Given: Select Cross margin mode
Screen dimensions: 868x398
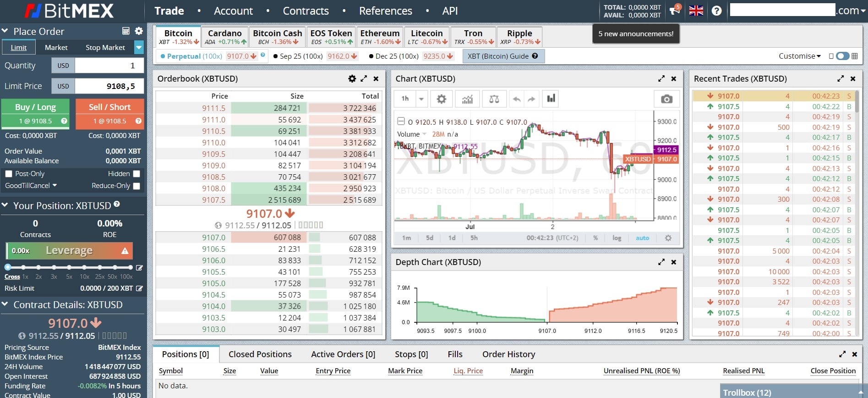Looking at the screenshot, I should pos(12,276).
